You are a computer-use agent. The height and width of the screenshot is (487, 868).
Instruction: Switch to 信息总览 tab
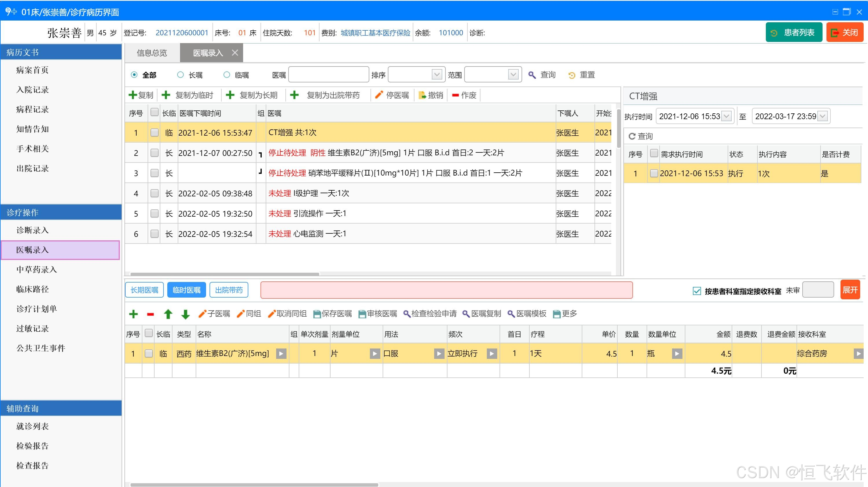(x=152, y=53)
